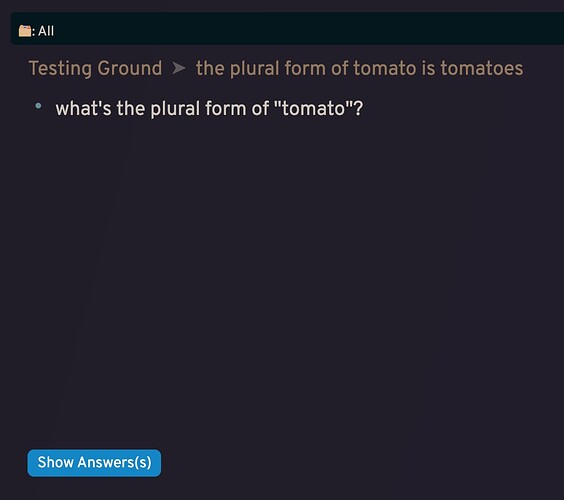Click the breadcrumb arrow separator
This screenshot has width=564, height=500.
click(179, 68)
